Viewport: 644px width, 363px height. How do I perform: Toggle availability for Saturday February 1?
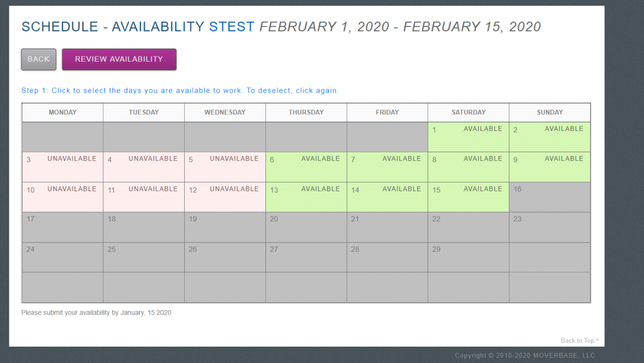click(x=469, y=137)
